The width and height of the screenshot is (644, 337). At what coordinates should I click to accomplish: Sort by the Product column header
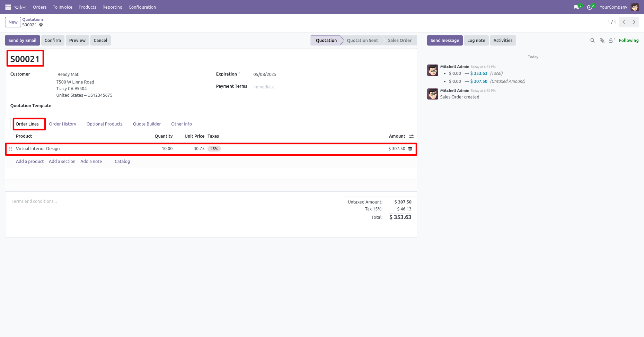(24, 136)
